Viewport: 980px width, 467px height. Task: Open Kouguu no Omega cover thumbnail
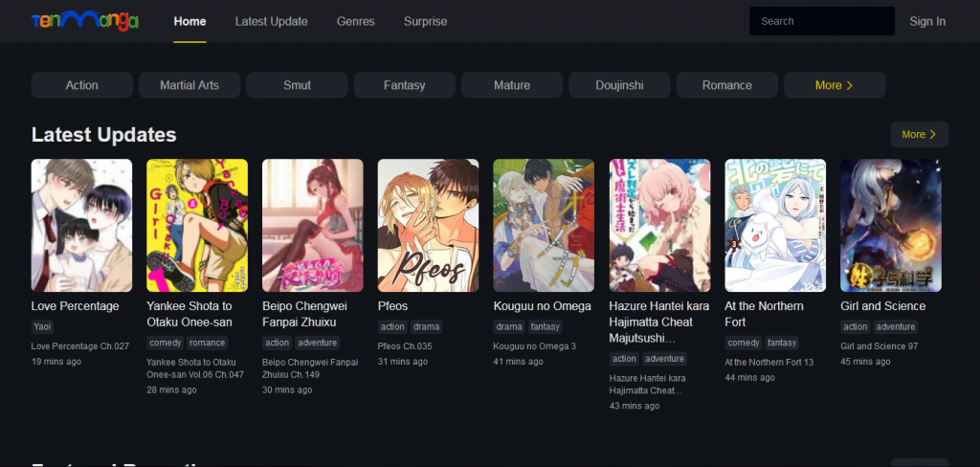click(544, 225)
